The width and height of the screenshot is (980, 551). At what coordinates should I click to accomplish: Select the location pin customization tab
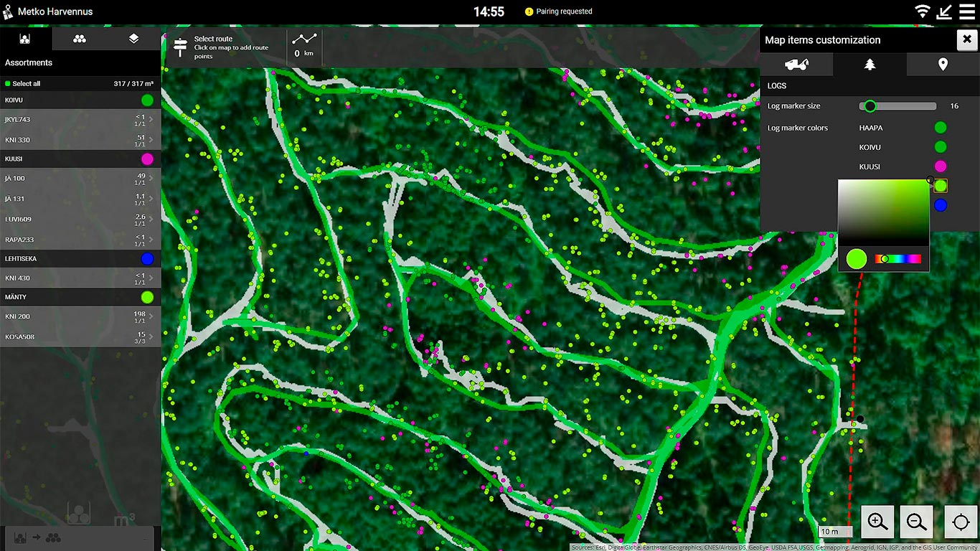point(943,65)
